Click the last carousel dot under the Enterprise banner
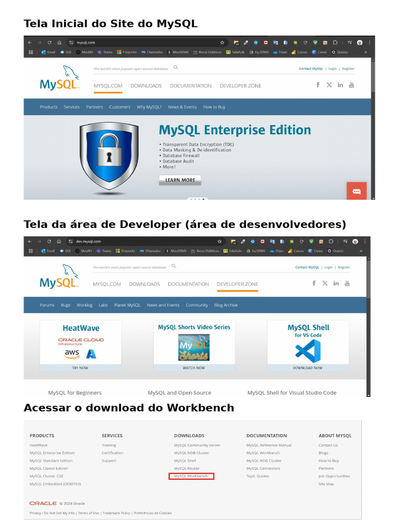399x532 pixels. pyautogui.click(x=203, y=199)
